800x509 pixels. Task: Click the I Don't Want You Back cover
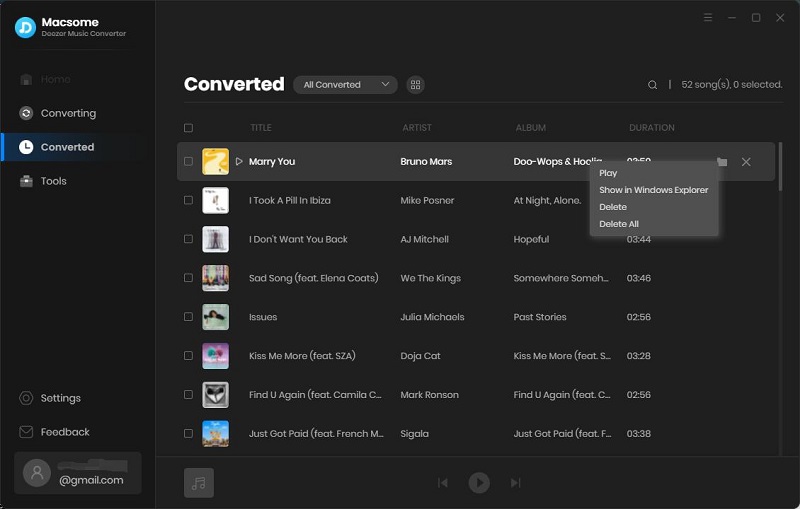[215, 239]
